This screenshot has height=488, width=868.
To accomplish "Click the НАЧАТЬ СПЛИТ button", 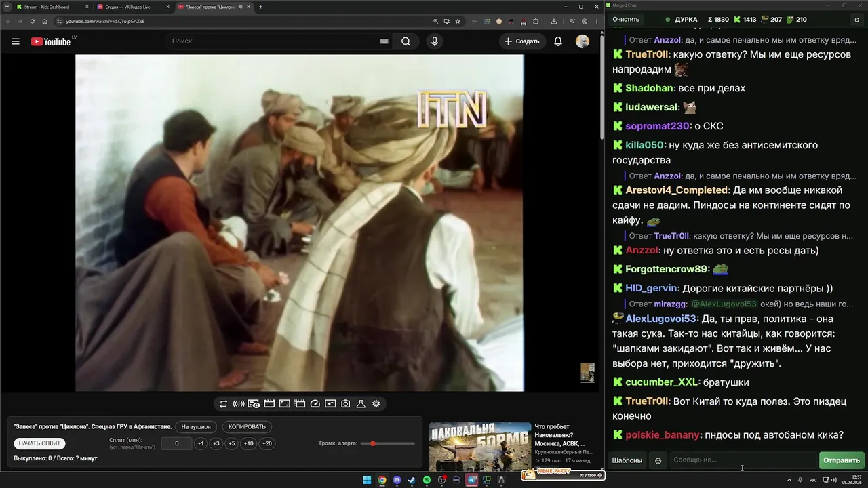I will pos(40,443).
